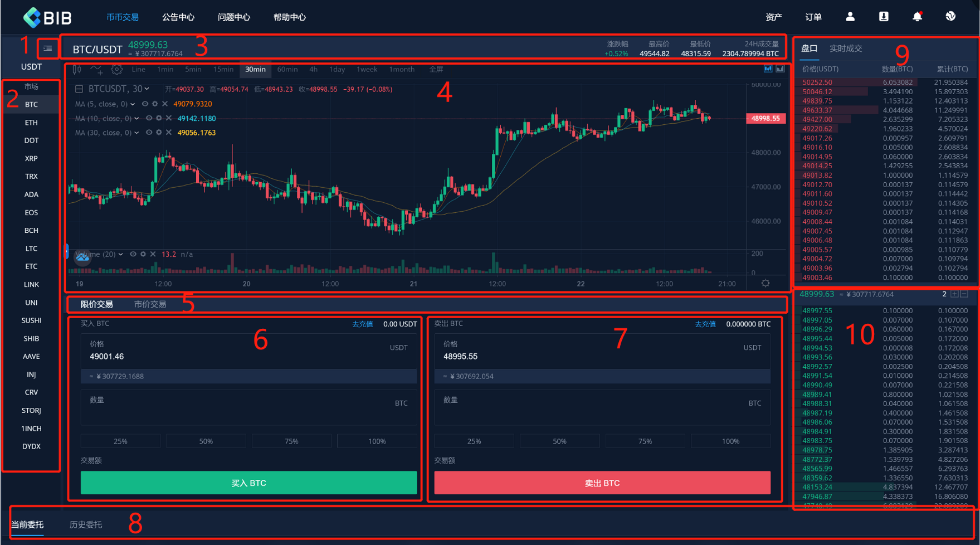Open chart settings gear in toolbar
Viewport: 980px width, 545px height.
tap(116, 70)
